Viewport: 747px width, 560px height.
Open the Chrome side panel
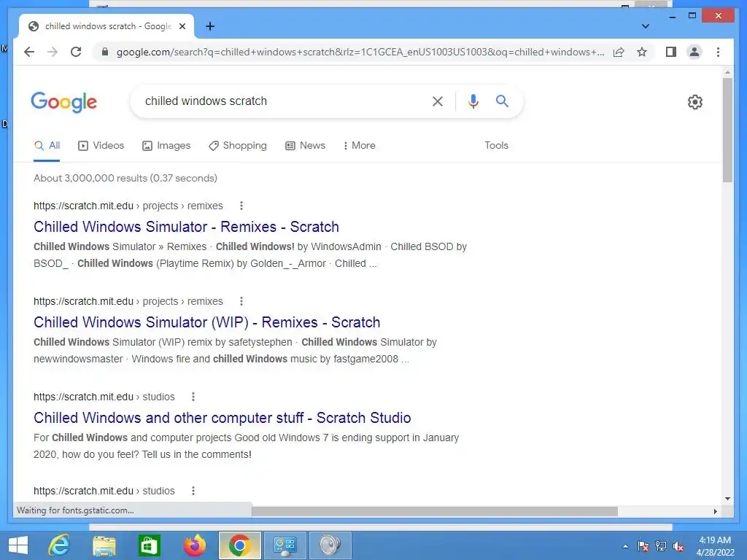tap(671, 52)
